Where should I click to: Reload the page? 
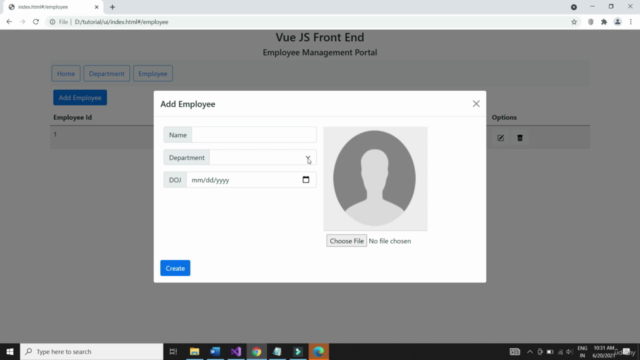click(36, 22)
